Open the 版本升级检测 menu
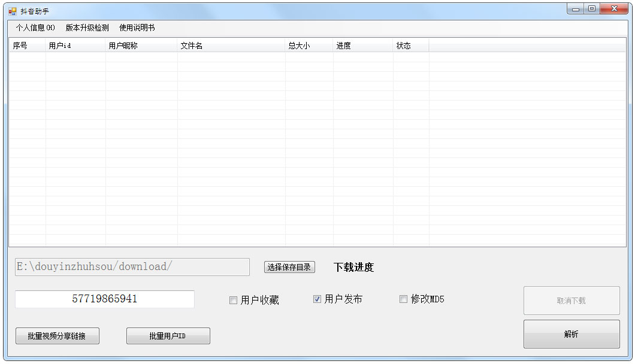Image resolution: width=635 pixels, height=364 pixels. tap(87, 28)
